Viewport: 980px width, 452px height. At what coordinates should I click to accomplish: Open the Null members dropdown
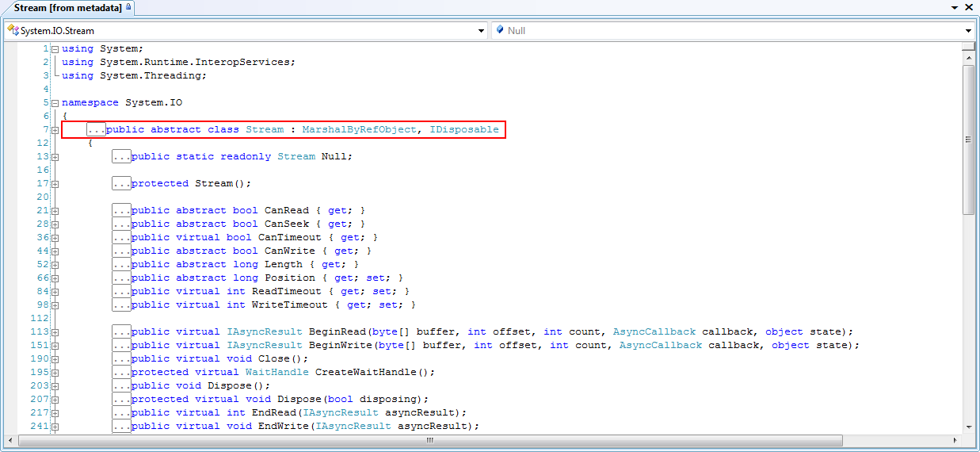pos(968,31)
